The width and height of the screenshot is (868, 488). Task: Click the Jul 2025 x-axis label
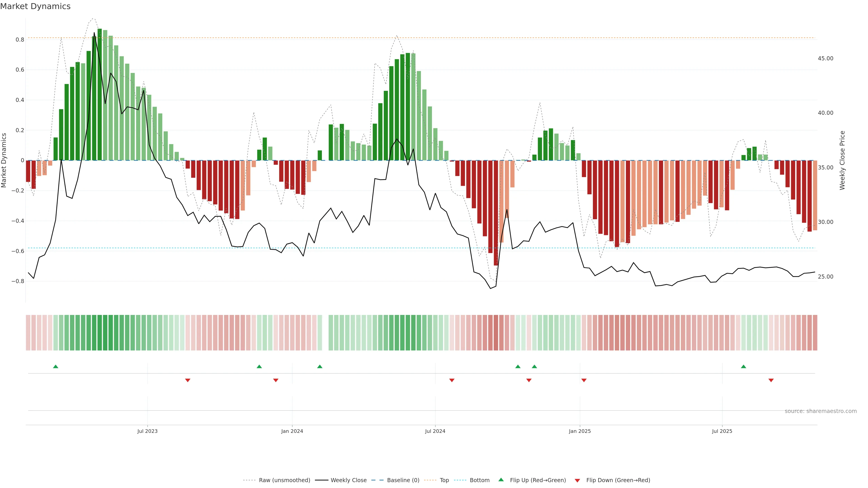(722, 431)
